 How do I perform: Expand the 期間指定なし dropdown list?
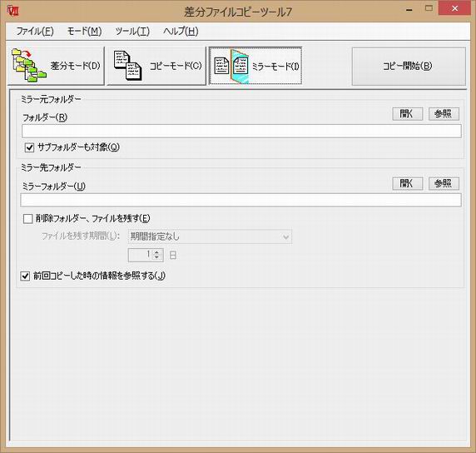tap(210, 236)
